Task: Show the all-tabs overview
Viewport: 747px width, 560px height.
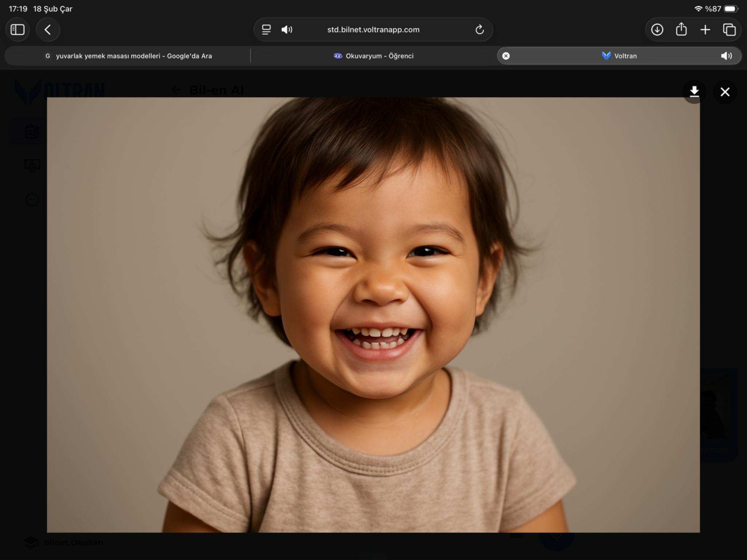Action: [x=729, y=30]
